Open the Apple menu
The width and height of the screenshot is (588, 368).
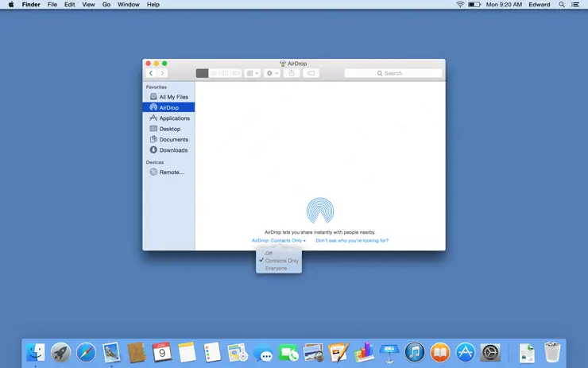pyautogui.click(x=11, y=5)
